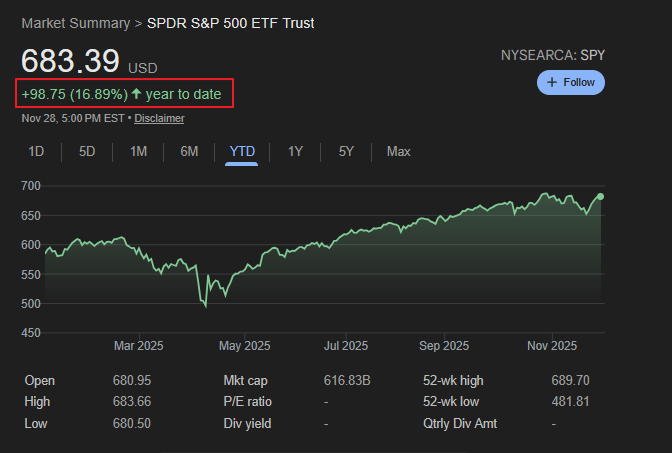Screen dimensions: 672x453
Task: Select the Max time range
Action: click(398, 151)
